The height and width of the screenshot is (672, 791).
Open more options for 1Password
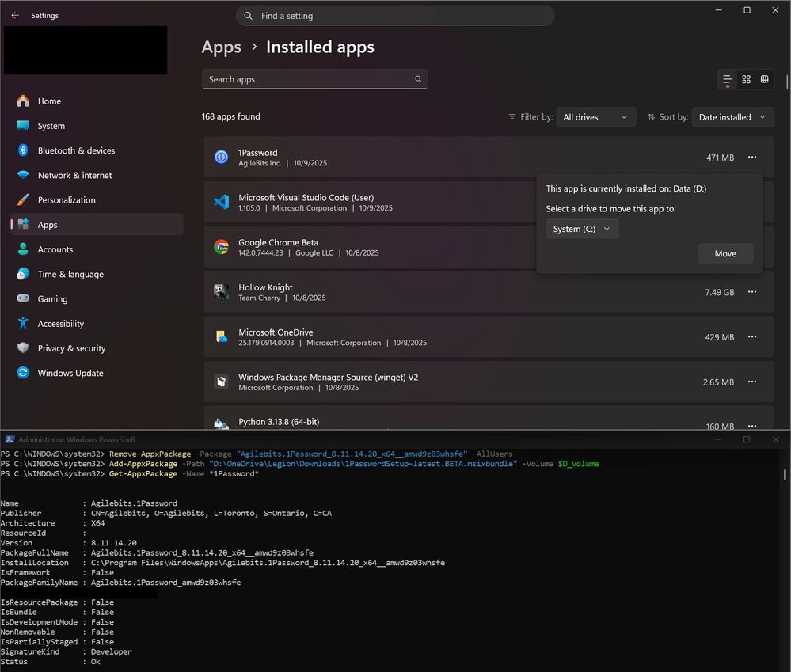pyautogui.click(x=752, y=158)
